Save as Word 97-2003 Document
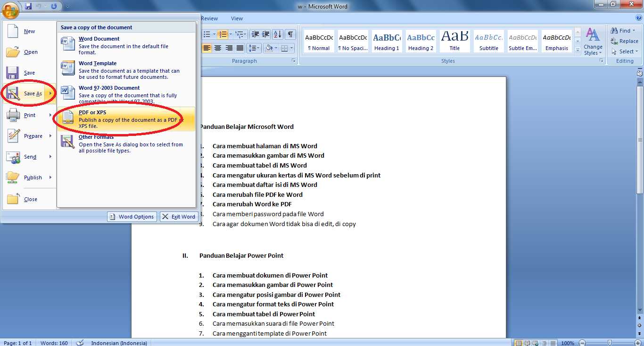644x346 pixels. click(126, 95)
